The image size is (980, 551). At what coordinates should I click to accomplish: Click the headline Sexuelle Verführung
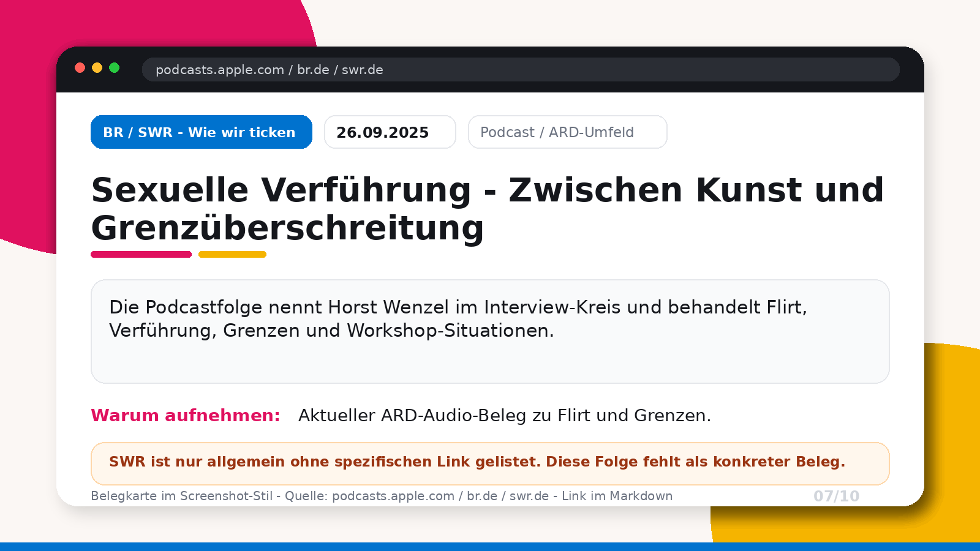(x=488, y=209)
